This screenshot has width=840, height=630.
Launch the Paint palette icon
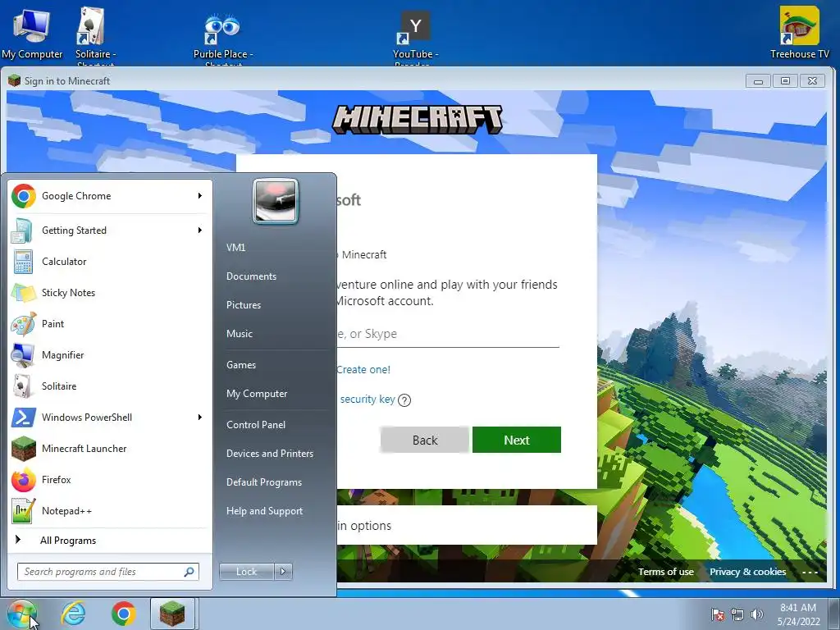(x=24, y=323)
